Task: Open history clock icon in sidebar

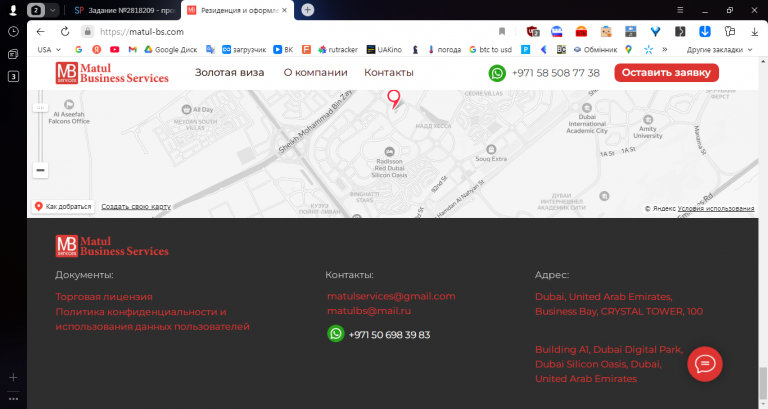Action: 13,31
